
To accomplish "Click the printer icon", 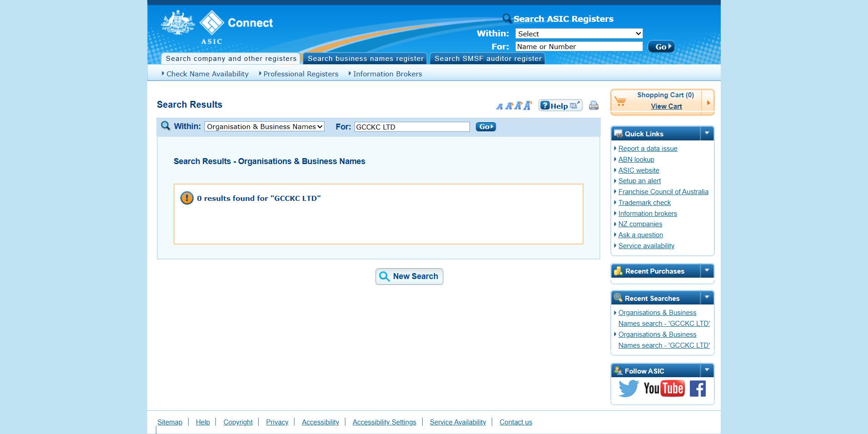I will coord(594,105).
